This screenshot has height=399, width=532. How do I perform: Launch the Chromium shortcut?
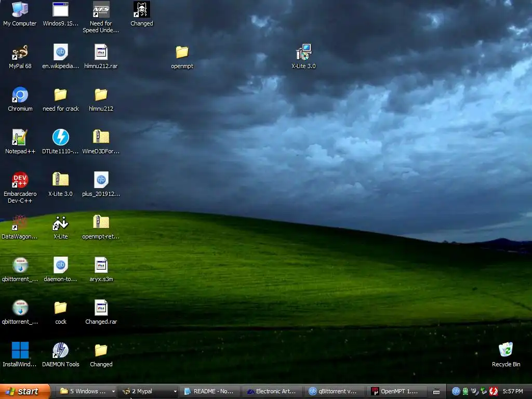[x=20, y=99]
